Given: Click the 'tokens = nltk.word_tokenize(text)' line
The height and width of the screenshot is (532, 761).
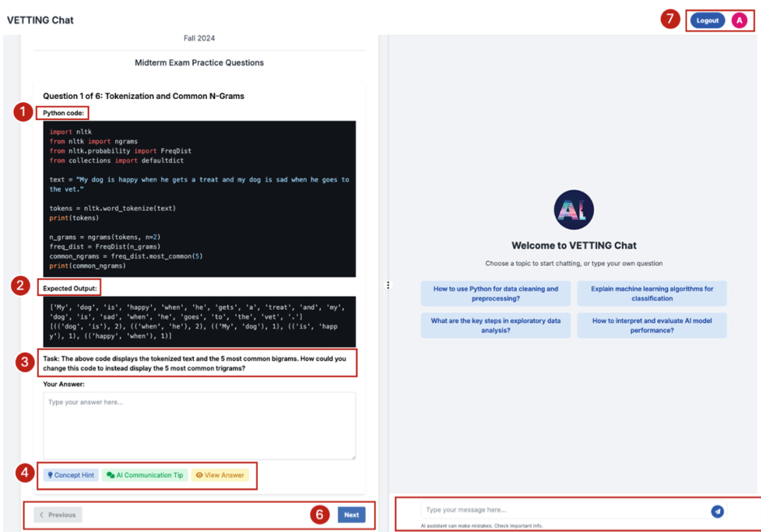Looking at the screenshot, I should (x=113, y=208).
